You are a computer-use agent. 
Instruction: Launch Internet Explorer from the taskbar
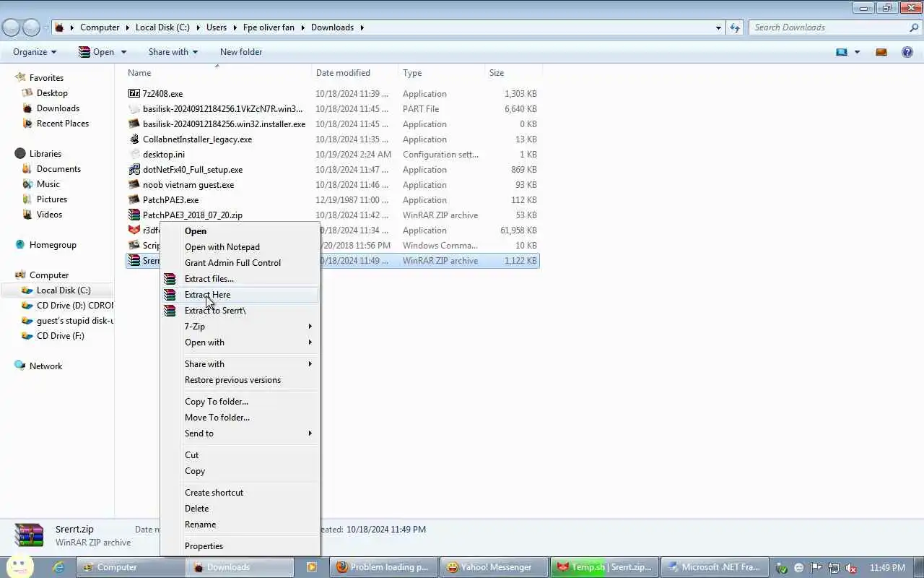tap(59, 567)
